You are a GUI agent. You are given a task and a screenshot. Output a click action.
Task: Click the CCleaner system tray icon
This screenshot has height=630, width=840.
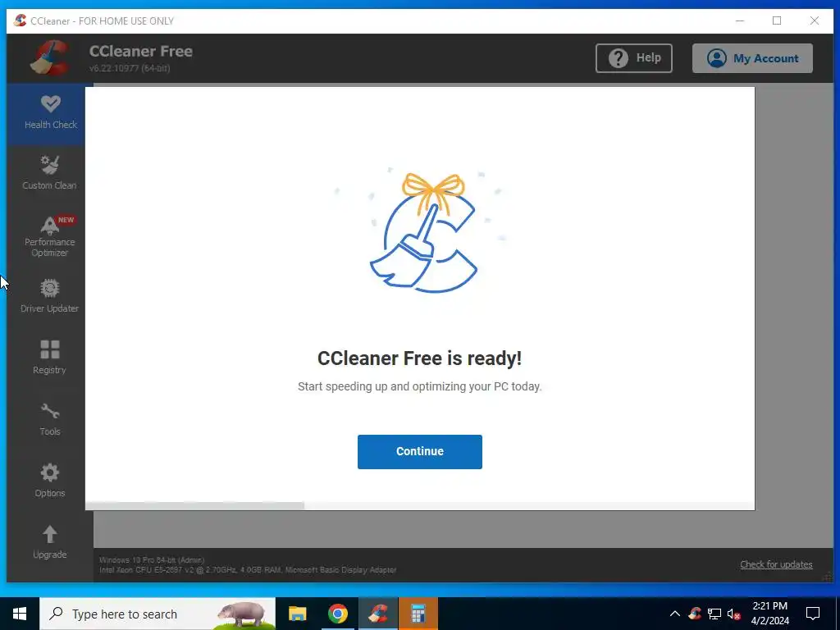pyautogui.click(x=695, y=614)
